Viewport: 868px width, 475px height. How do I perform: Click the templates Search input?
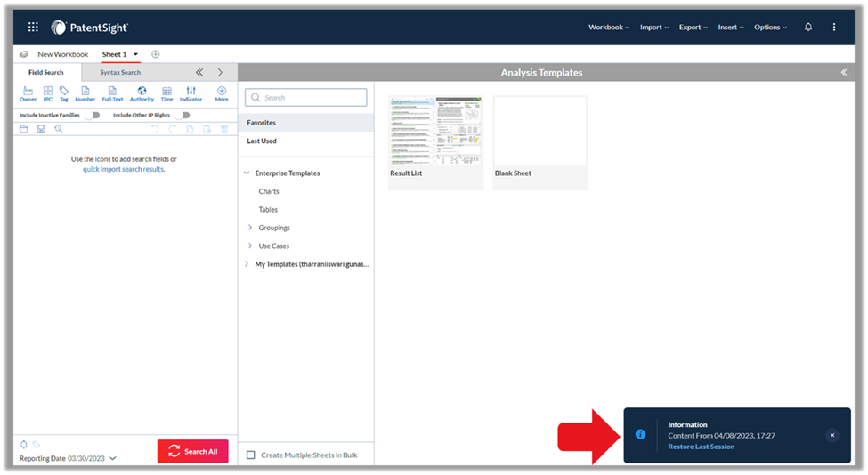point(305,97)
